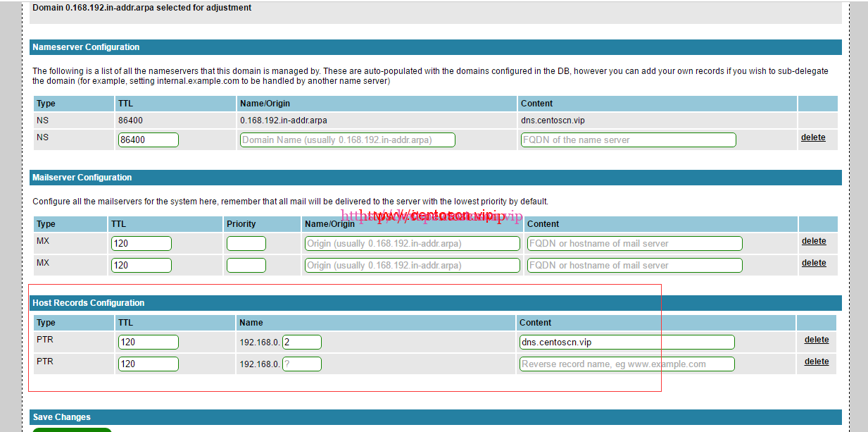Click the TTL field in first MX row
The width and height of the screenshot is (868, 432).
(x=141, y=243)
